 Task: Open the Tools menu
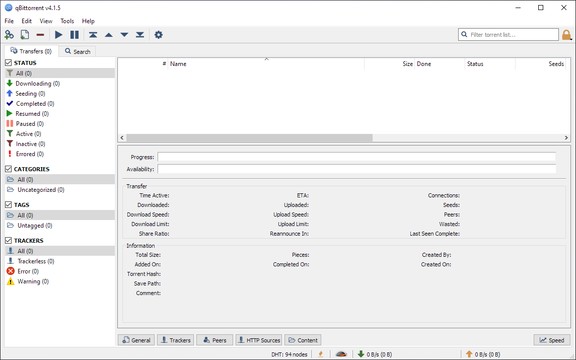click(67, 21)
